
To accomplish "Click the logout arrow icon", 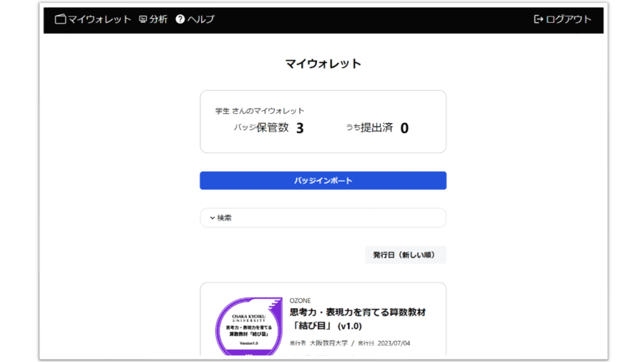I will coord(538,19).
